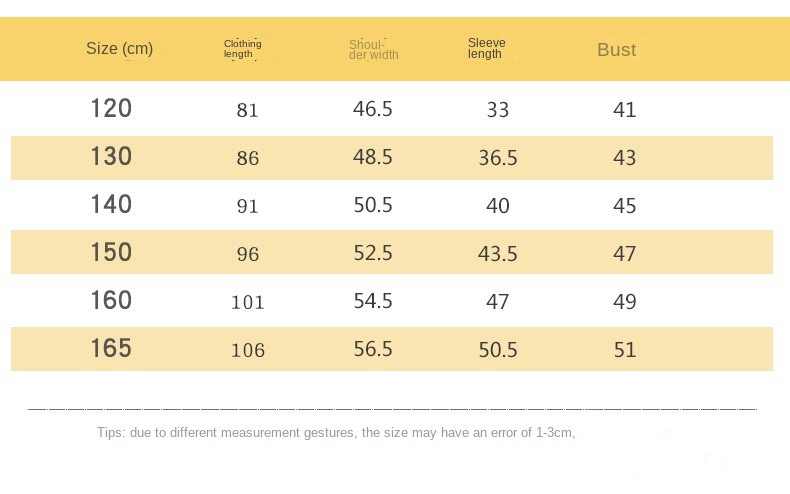This screenshot has height=494, width=790.
Task: Click clothing length value 106
Action: (248, 350)
